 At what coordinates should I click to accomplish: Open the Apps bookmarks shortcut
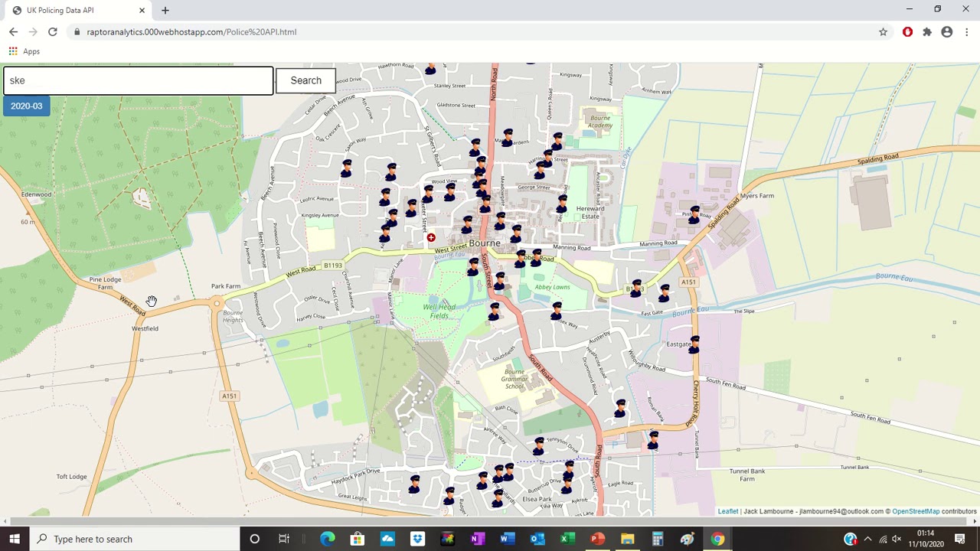23,51
